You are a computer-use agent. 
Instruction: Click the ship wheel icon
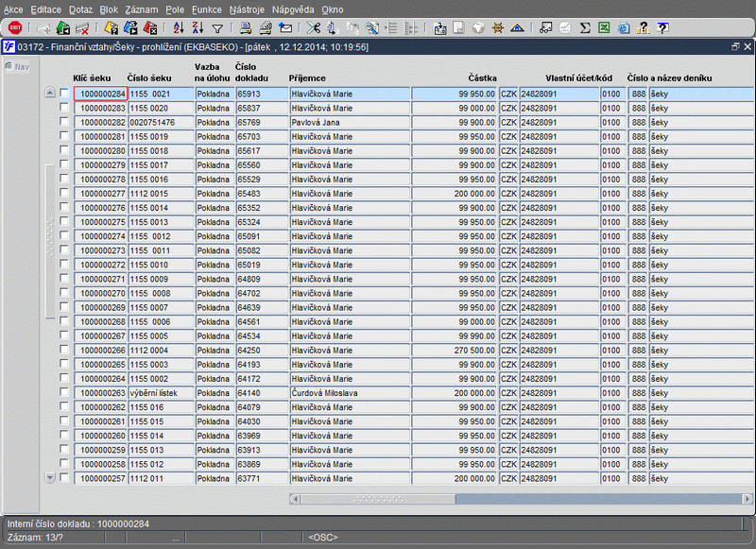point(498,28)
